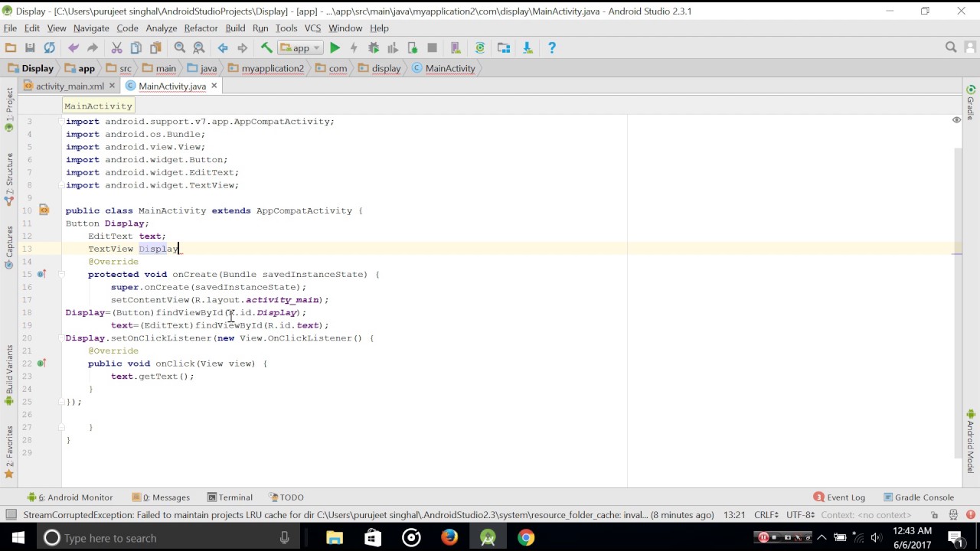Open the Event Log tool window
The height and width of the screenshot is (551, 980).
pos(839,497)
